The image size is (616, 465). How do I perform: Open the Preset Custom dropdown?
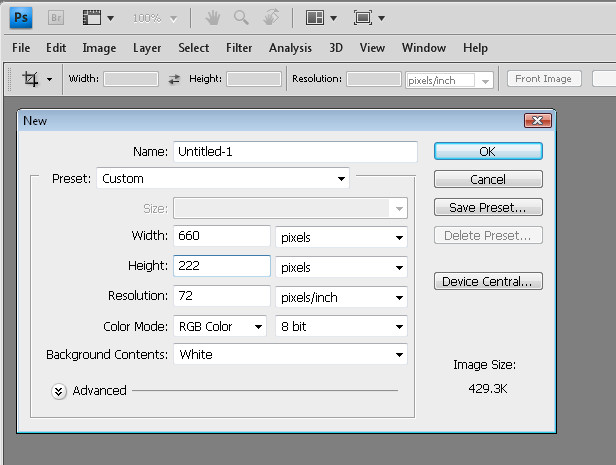pos(223,179)
